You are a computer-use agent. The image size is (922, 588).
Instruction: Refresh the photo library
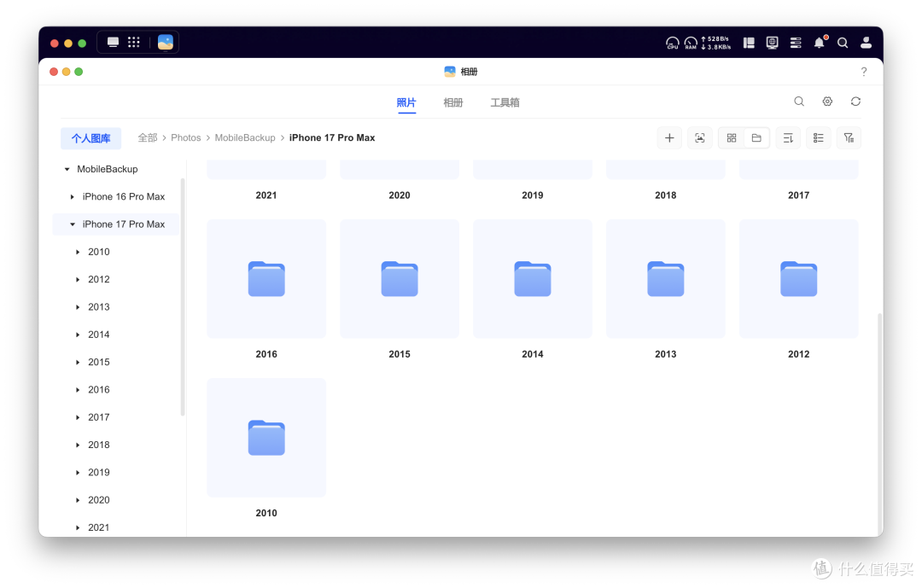[855, 102]
